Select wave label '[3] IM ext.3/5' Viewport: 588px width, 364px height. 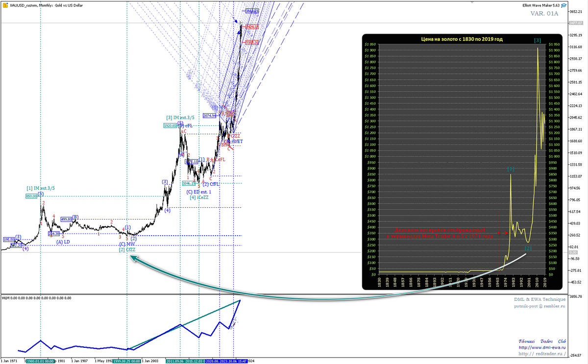pos(181,118)
